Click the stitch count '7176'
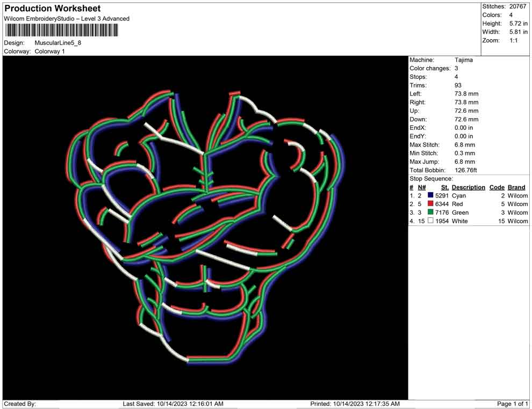Screen dimensions: 532x409 point(442,213)
